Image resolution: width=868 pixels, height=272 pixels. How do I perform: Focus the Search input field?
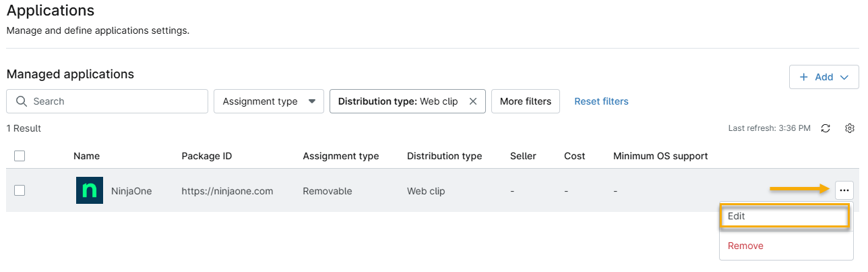[115, 101]
